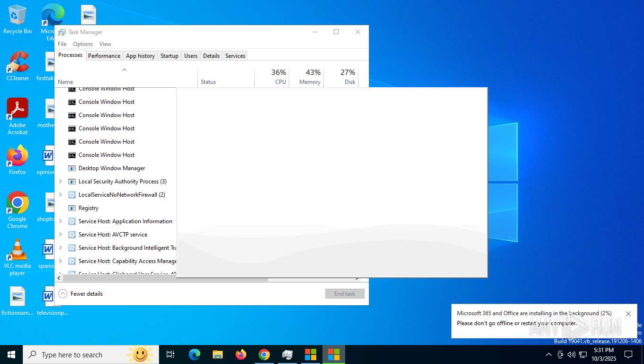This screenshot has height=364, width=644.
Task: Expand Service Host: Capability Access Manager row
Action: (60, 261)
